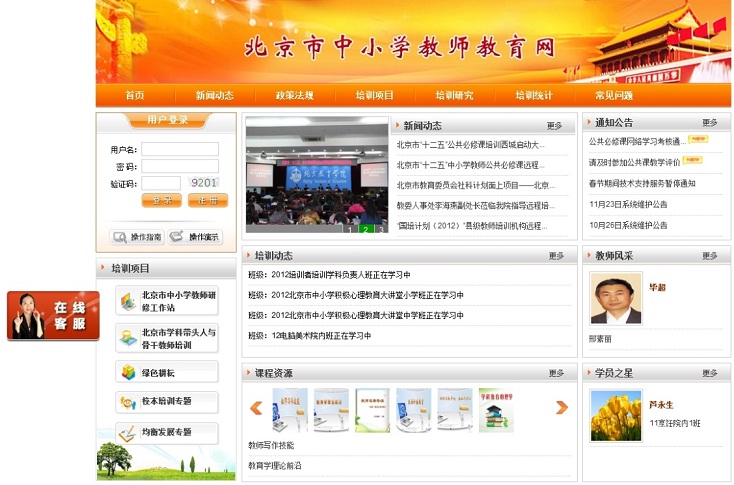Open the 北京市学科带头人与骨干教师培训 project
This screenshot has height=485, width=734.
pos(166,338)
